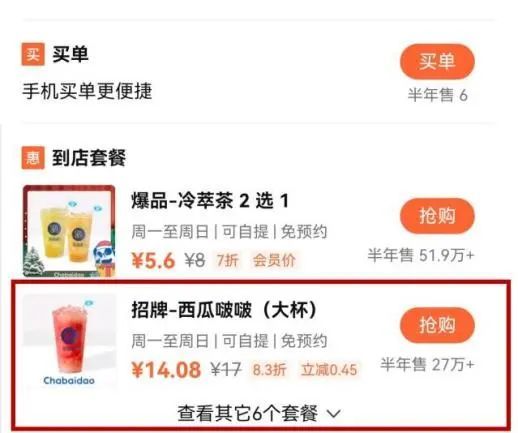The height and width of the screenshot is (433, 518).
Task: Tap the 会员价 tag
Action: (274, 260)
